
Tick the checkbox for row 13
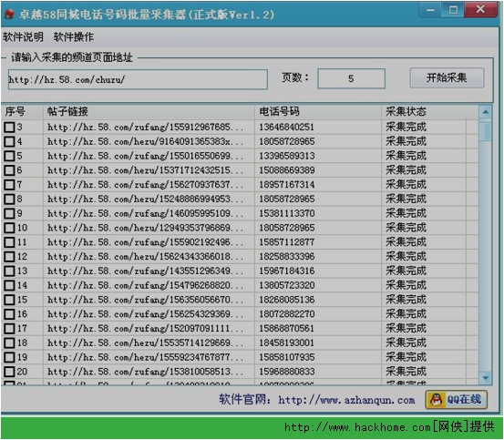pyautogui.click(x=9, y=271)
